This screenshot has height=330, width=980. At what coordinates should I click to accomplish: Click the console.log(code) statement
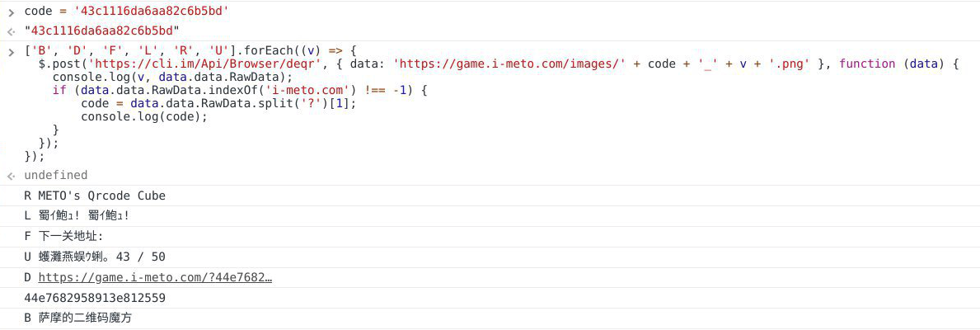[143, 116]
